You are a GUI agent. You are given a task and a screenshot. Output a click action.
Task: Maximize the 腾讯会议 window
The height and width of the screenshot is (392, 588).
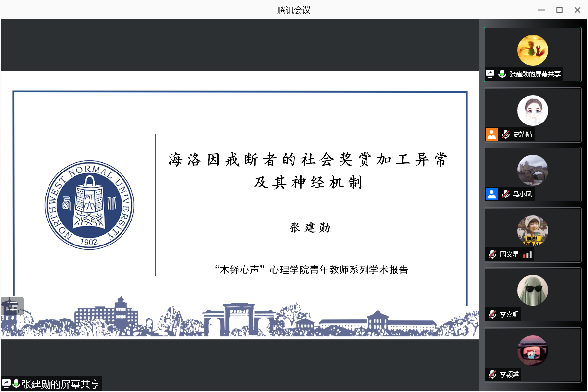(559, 10)
